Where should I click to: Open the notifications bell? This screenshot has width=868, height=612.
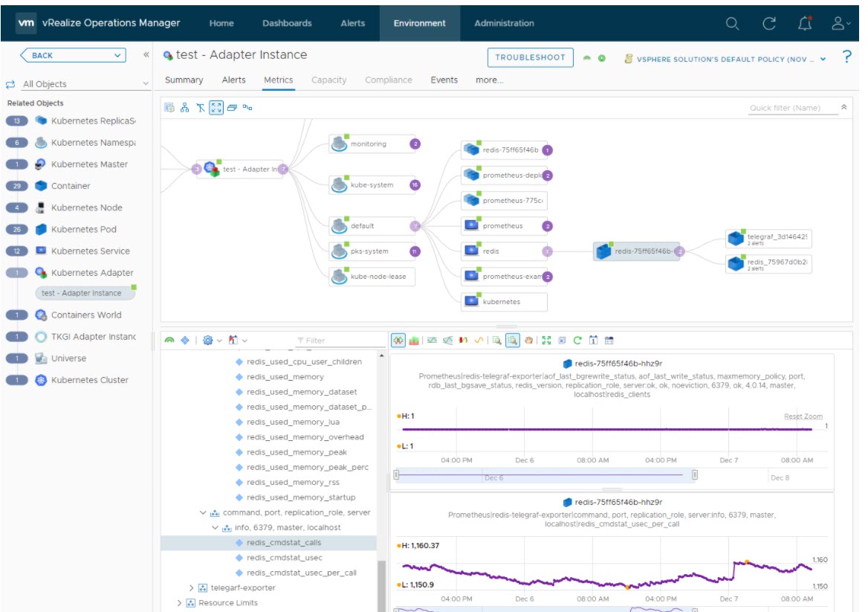(805, 24)
